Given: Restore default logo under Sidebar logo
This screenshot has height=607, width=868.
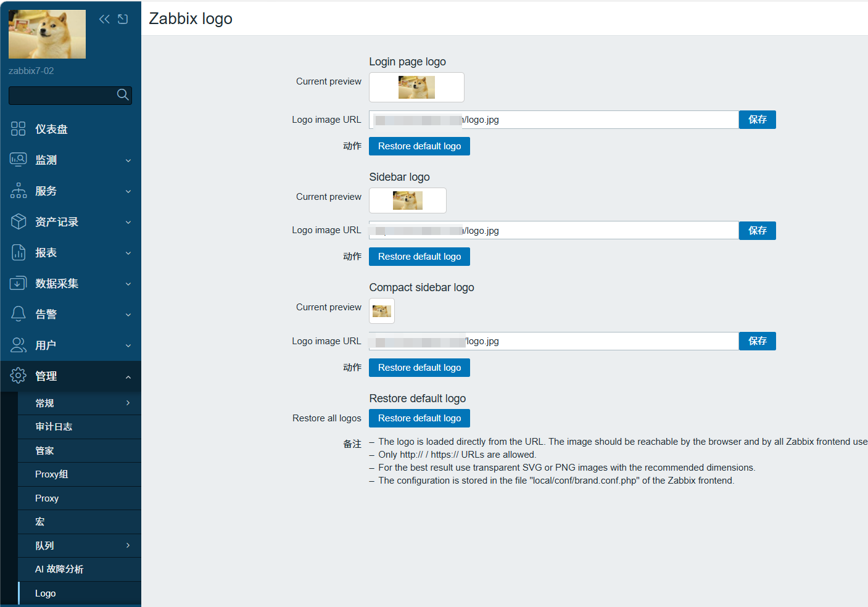Looking at the screenshot, I should pos(420,257).
